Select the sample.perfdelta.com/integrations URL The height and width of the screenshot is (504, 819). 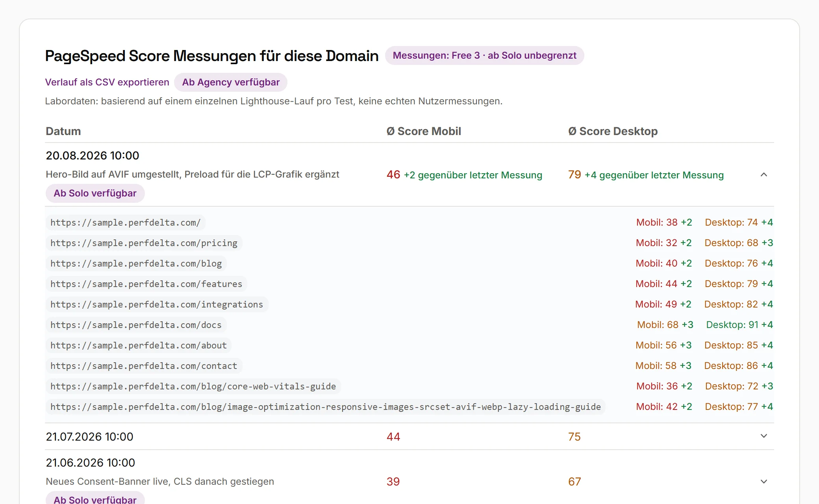point(157,304)
